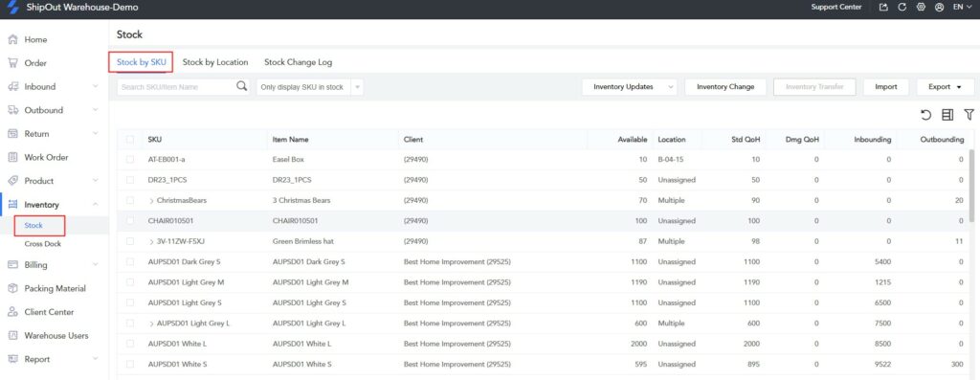Expand the Outbound menu chevron
The width and height of the screenshot is (980, 380).
(95, 110)
